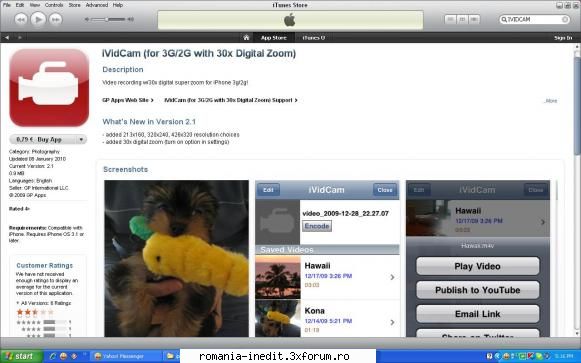Viewport: 581px width, 363px height.
Task: Click the previous track rewind button
Action: pyautogui.click(x=21, y=19)
